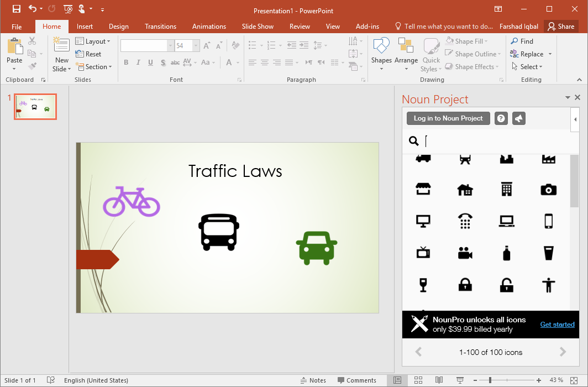Click the megaphone feedback icon
Image resolution: width=588 pixels, height=387 pixels.
pyautogui.click(x=518, y=118)
